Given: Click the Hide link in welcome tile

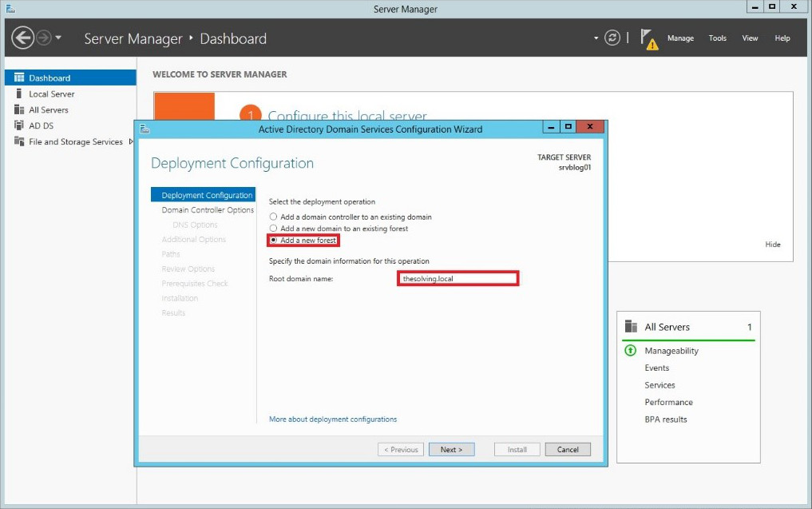Looking at the screenshot, I should click(x=773, y=245).
